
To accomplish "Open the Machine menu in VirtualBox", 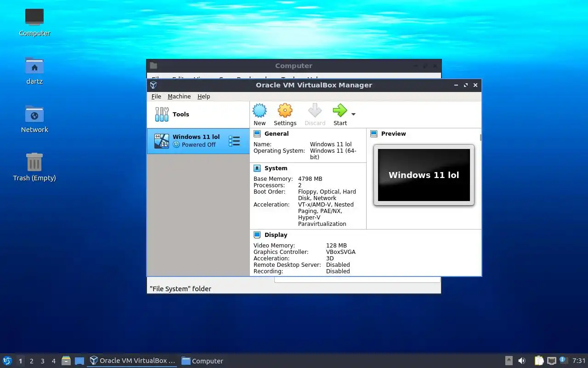I will pos(179,97).
